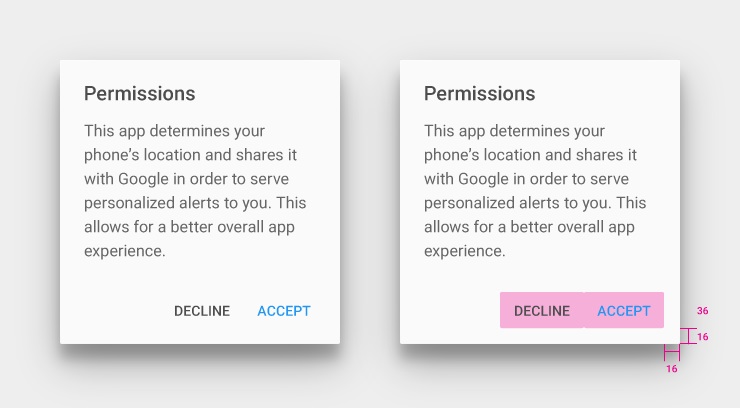Click the word Google in the right dialog

click(483, 179)
